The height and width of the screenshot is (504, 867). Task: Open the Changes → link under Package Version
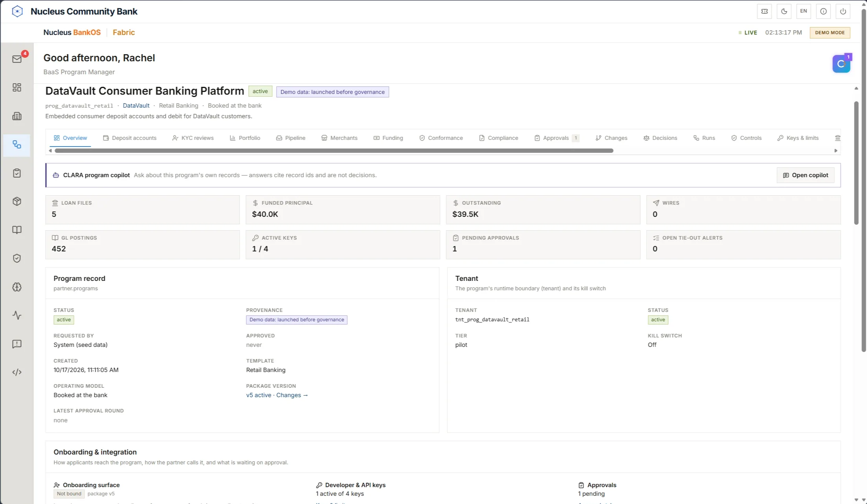292,395
